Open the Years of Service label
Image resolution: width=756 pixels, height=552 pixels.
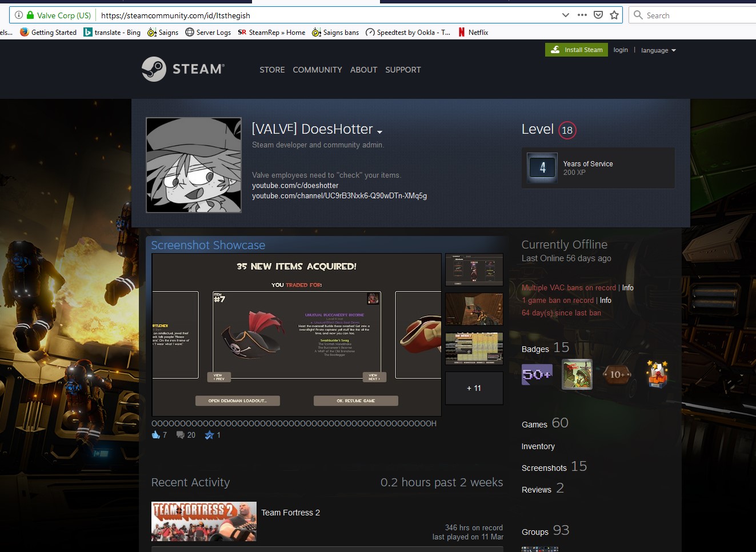point(588,164)
